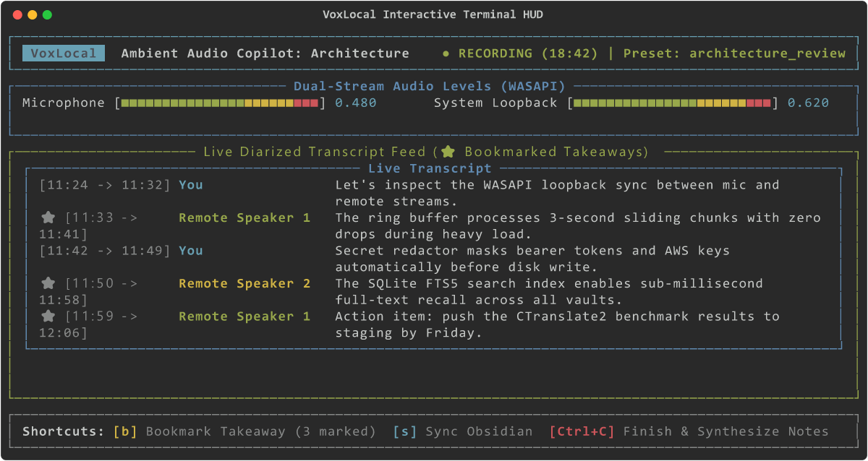Screen dimensions: 868x461
Task: Click the System Loopback label
Action: (x=495, y=103)
